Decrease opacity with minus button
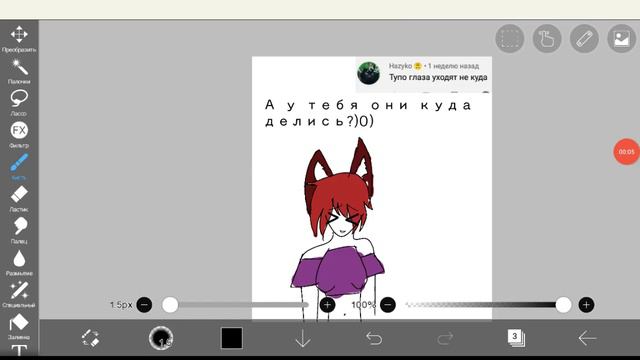 point(388,305)
